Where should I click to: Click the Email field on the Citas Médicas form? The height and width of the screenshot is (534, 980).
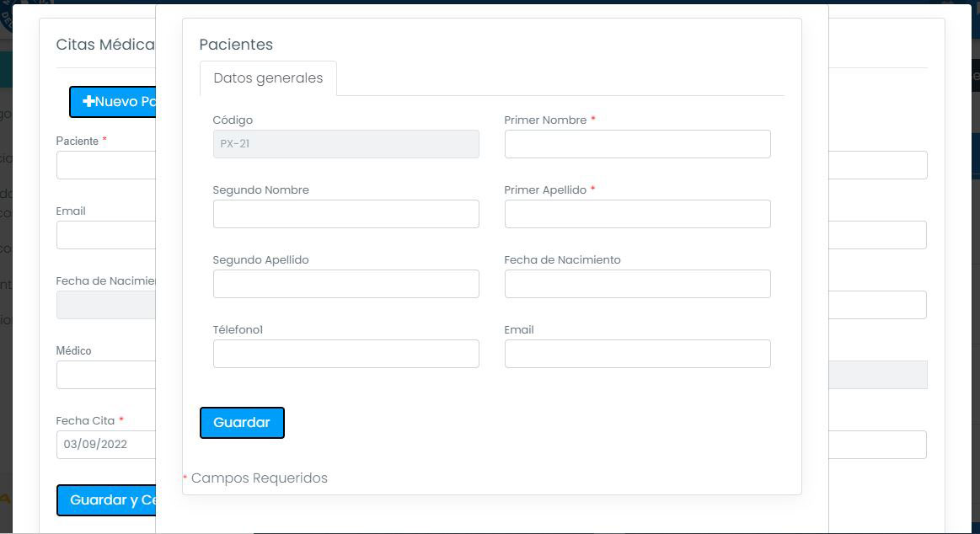tap(105, 234)
